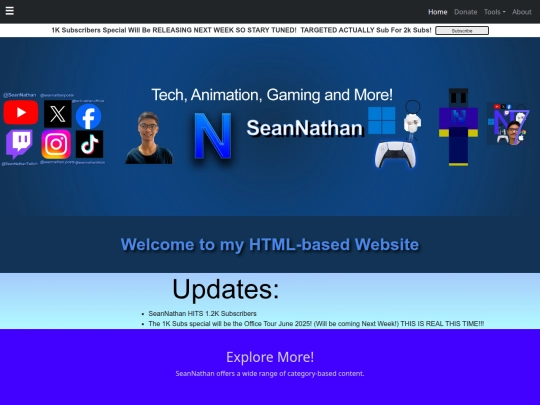
Task: Click the PlayStation controller image
Action: [x=395, y=155]
